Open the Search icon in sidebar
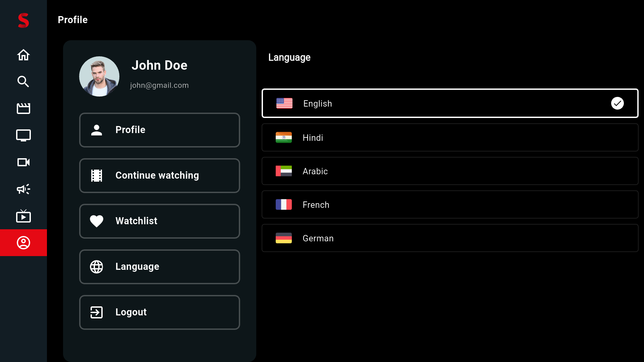Image resolution: width=644 pixels, height=362 pixels. pyautogui.click(x=23, y=81)
